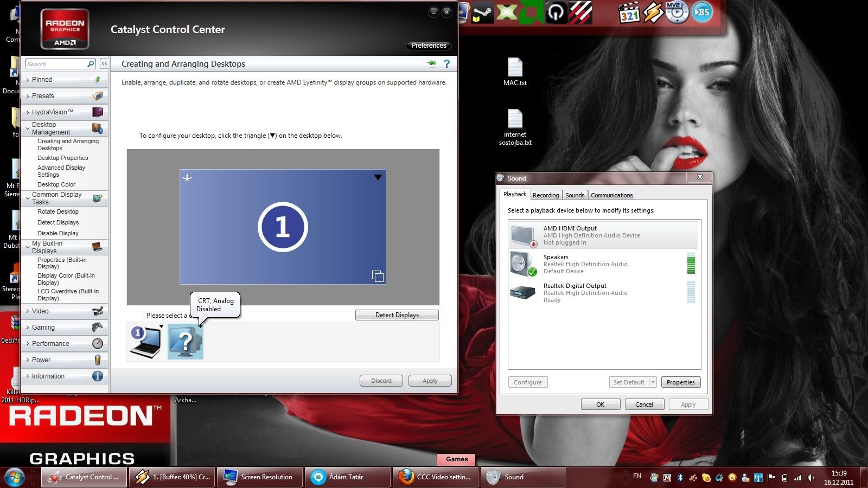Viewport: 868px width, 488px height.
Task: Click the Power battery icon
Action: coord(98,360)
